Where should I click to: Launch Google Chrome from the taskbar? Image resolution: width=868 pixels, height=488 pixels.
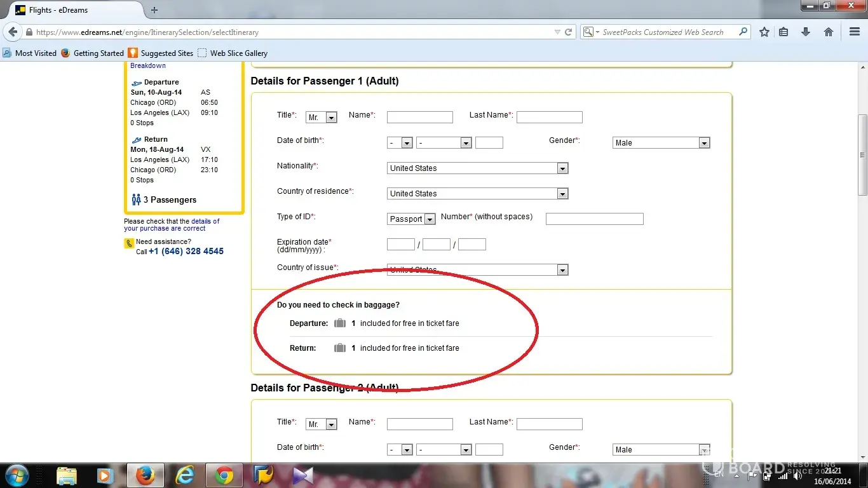tap(223, 475)
